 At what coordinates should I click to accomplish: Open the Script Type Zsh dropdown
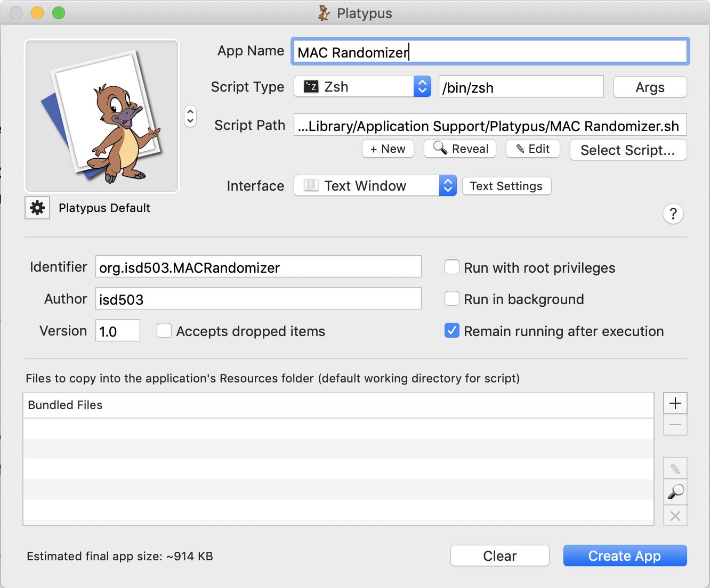tap(362, 87)
